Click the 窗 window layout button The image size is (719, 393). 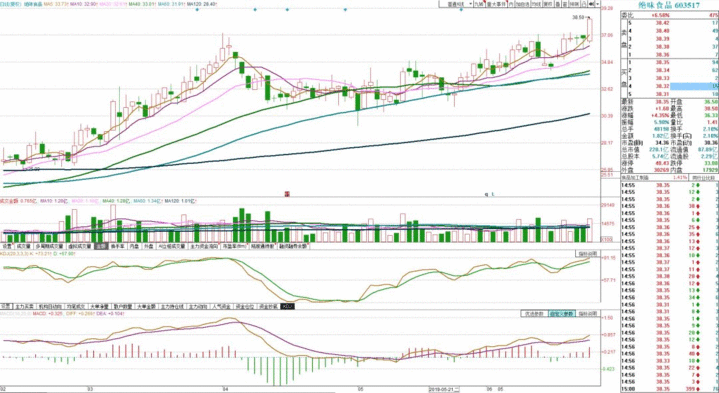click(564, 3)
